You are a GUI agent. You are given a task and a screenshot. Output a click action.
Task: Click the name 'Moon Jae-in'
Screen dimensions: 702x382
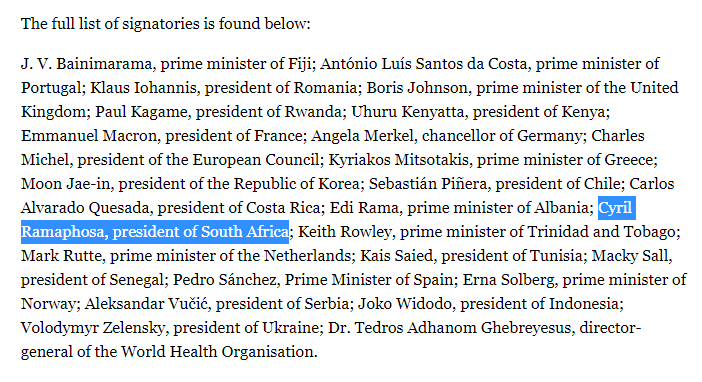(65, 184)
